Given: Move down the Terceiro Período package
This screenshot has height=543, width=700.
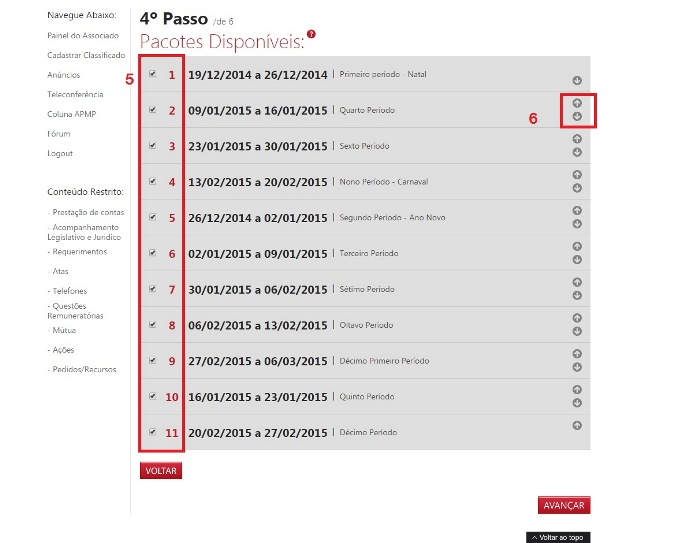Looking at the screenshot, I should point(577,259).
